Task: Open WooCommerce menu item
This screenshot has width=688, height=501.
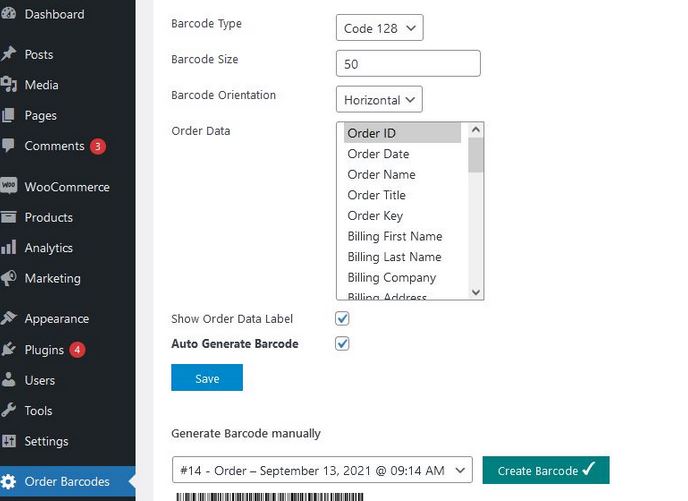Action: 68,187
